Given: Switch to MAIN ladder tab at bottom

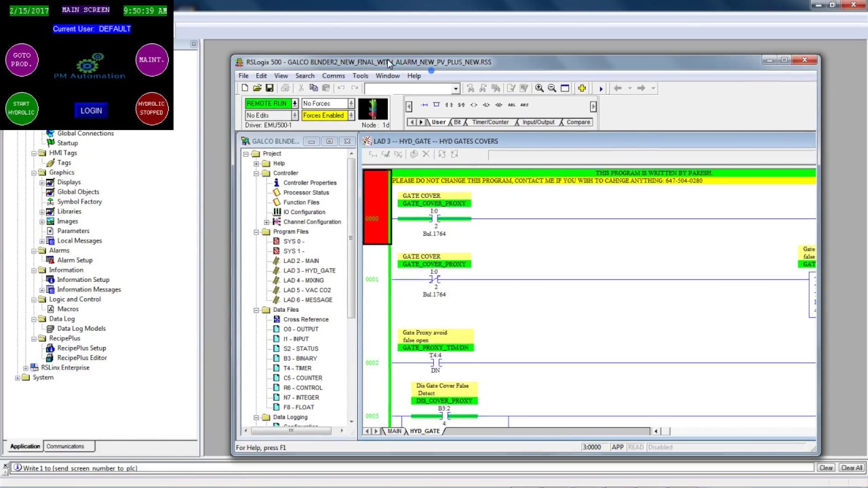Looking at the screenshot, I should [394, 431].
